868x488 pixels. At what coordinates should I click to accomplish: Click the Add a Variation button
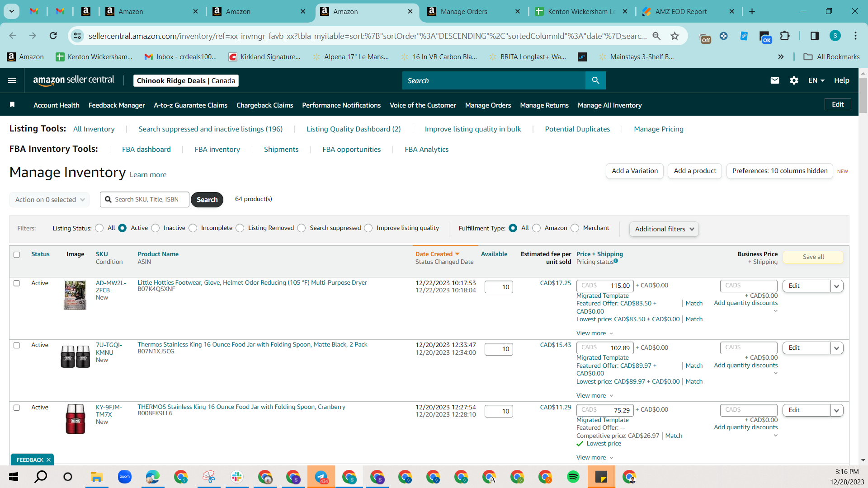point(635,171)
